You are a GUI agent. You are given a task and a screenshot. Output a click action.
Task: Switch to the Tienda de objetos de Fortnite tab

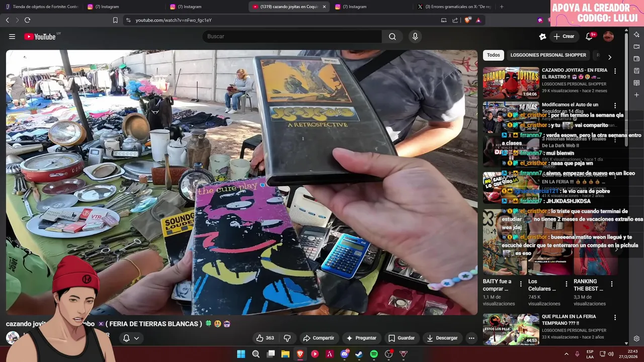[42, 7]
